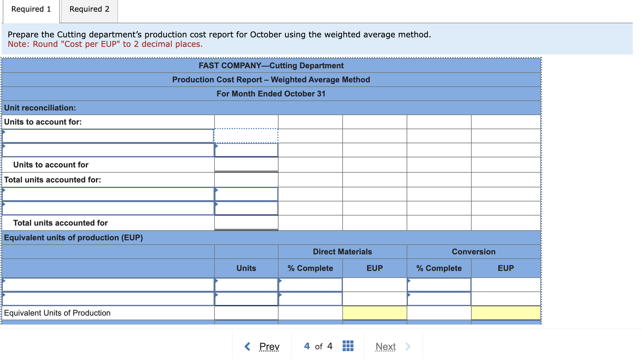Click the Total units accounted for total cell
Viewport: 642px width, 364px height.
[246, 223]
